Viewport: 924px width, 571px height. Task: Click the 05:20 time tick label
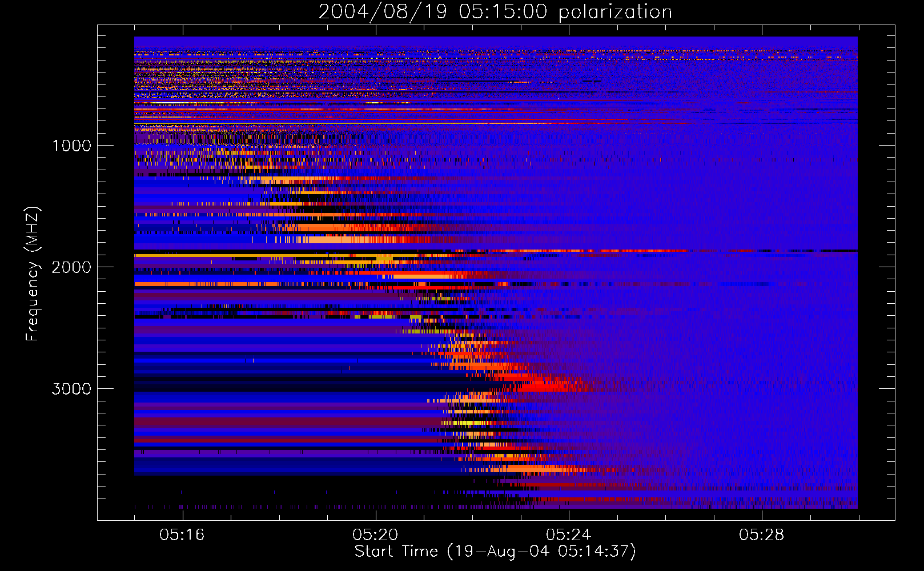[375, 534]
